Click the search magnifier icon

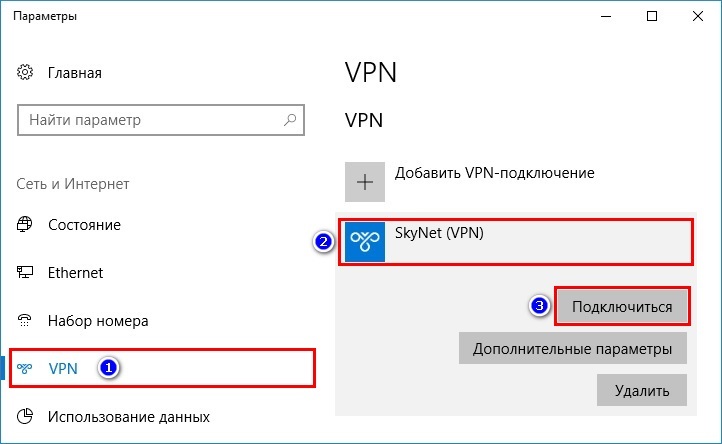(290, 120)
